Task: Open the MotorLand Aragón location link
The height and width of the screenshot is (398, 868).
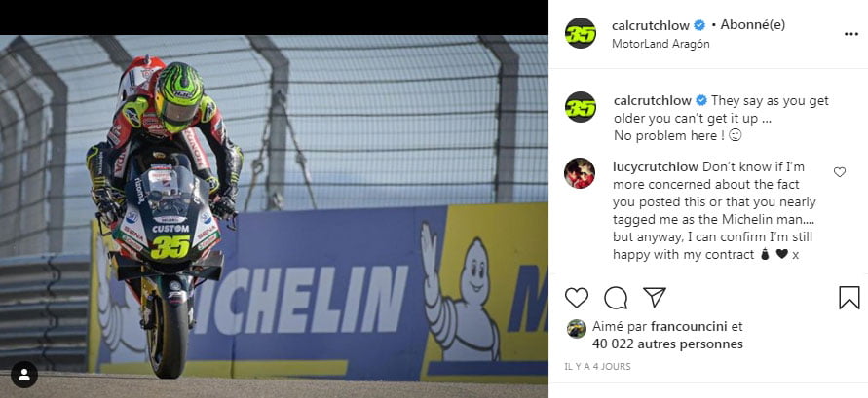Action: (660, 44)
